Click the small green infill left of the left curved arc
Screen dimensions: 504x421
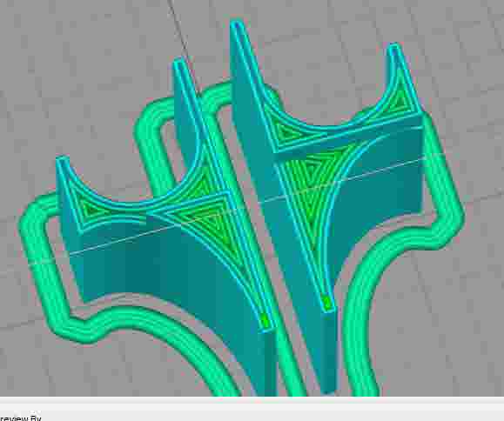click(90, 208)
